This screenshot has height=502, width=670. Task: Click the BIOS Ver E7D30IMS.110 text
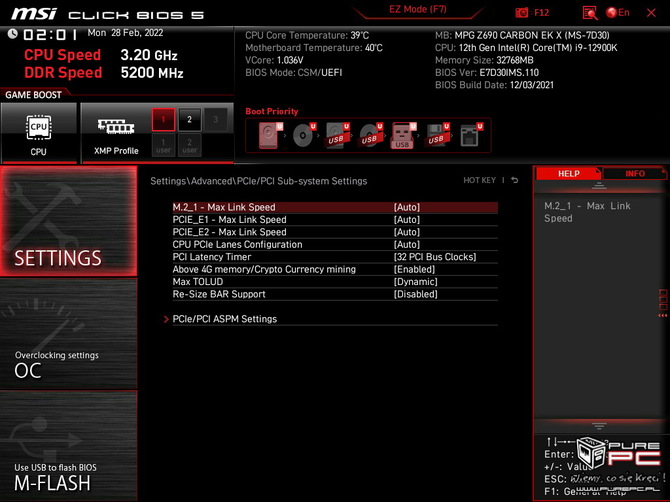(x=487, y=73)
